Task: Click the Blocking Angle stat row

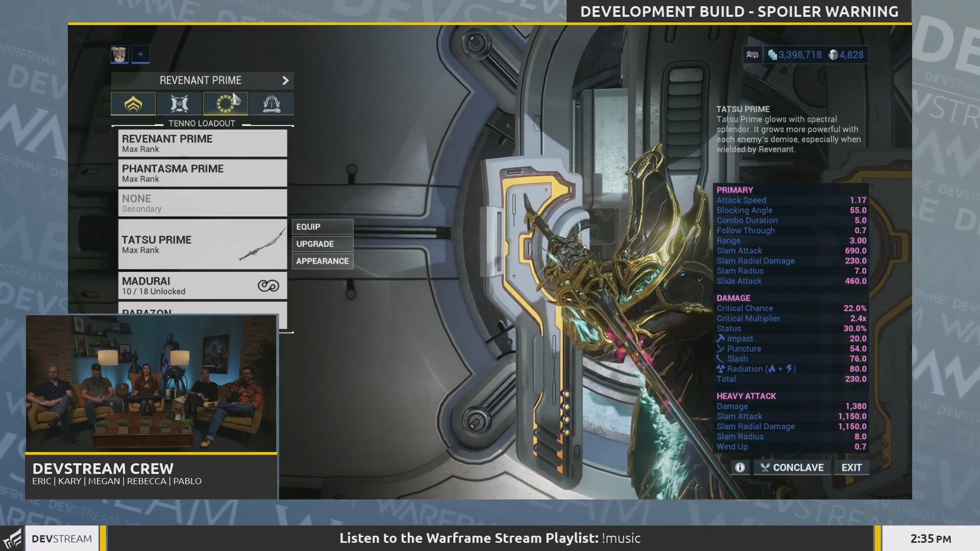Action: coord(791,210)
